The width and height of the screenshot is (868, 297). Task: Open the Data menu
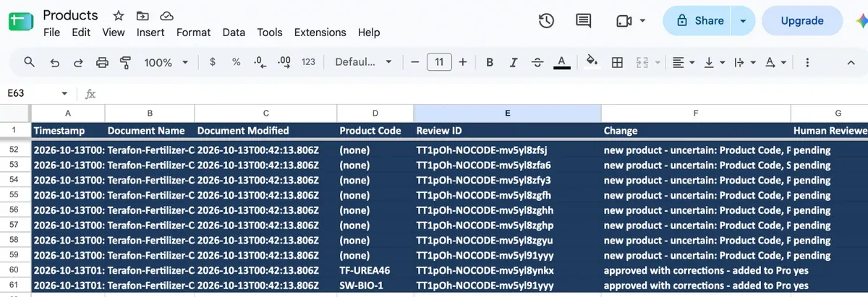click(x=234, y=33)
